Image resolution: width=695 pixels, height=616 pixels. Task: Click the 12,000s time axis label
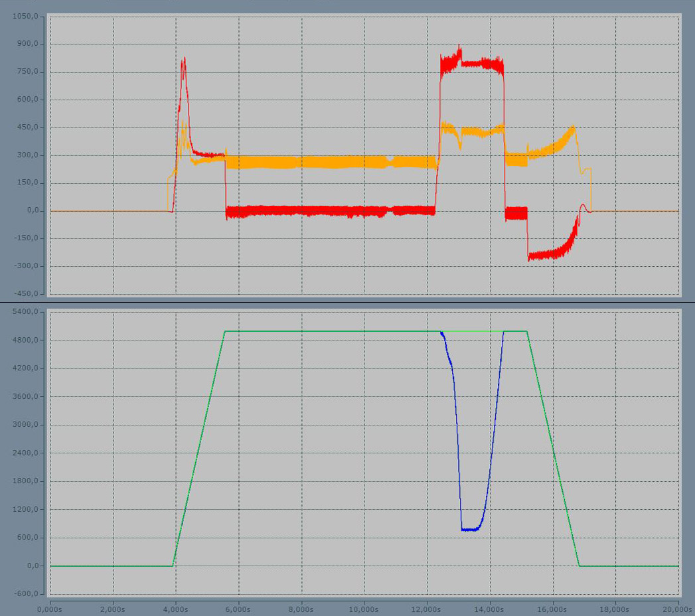pyautogui.click(x=427, y=609)
